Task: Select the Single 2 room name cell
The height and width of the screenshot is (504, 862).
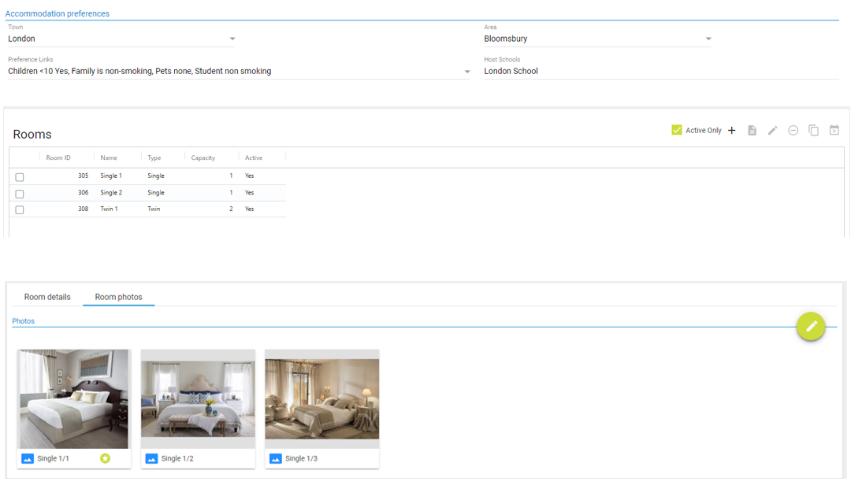Action: (x=111, y=192)
